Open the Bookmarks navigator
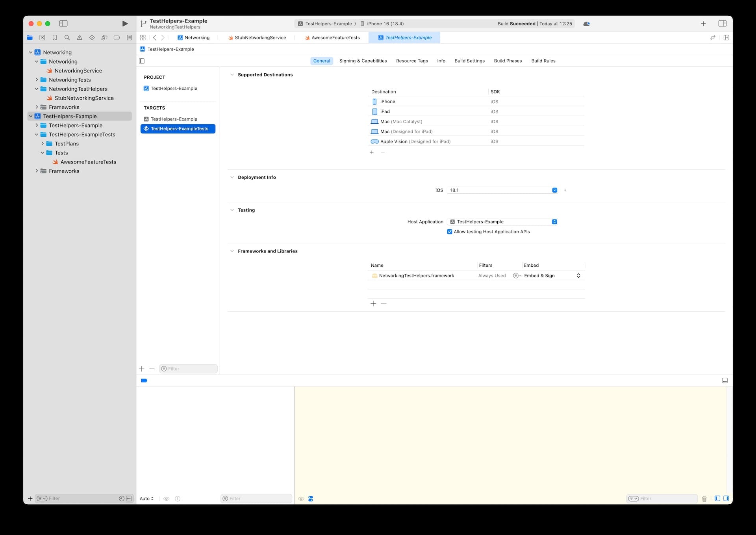756x535 pixels. point(55,37)
